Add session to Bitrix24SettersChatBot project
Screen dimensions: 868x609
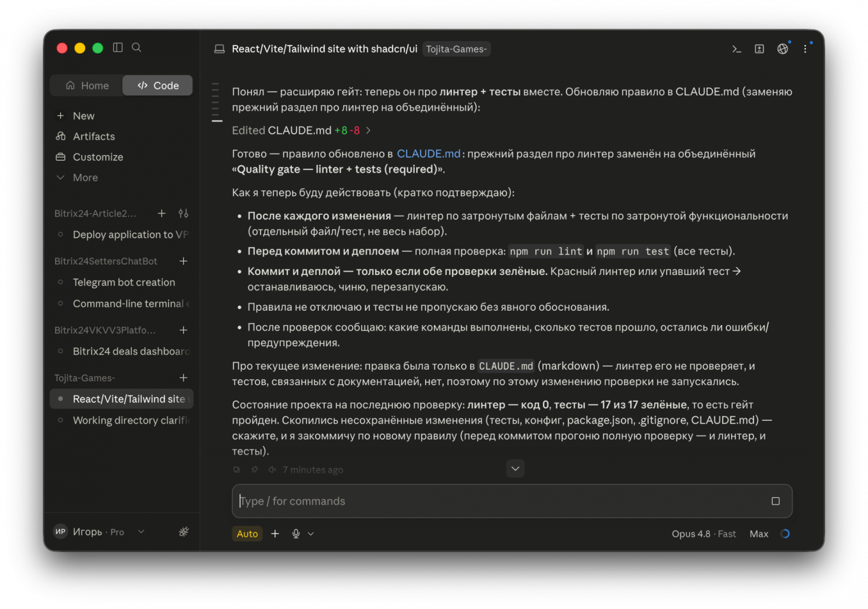click(183, 261)
